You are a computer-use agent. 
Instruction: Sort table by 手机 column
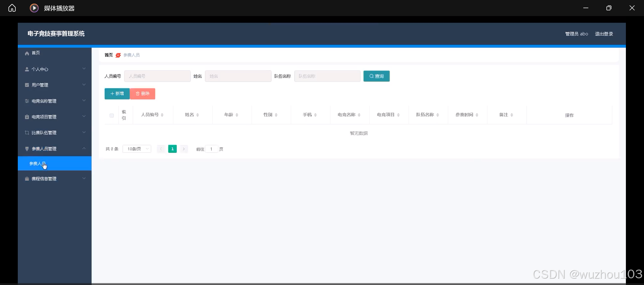[x=315, y=115]
